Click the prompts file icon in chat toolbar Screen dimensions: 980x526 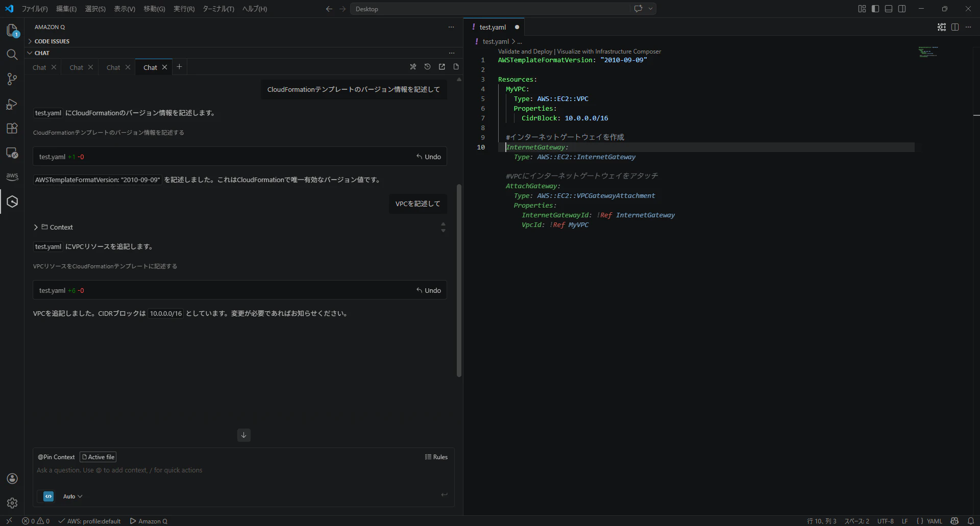(456, 67)
